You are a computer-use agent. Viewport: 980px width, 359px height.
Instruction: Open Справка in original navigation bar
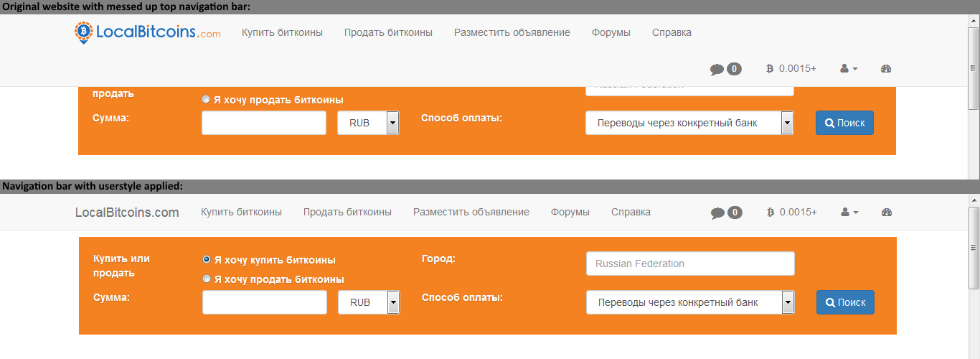point(672,32)
